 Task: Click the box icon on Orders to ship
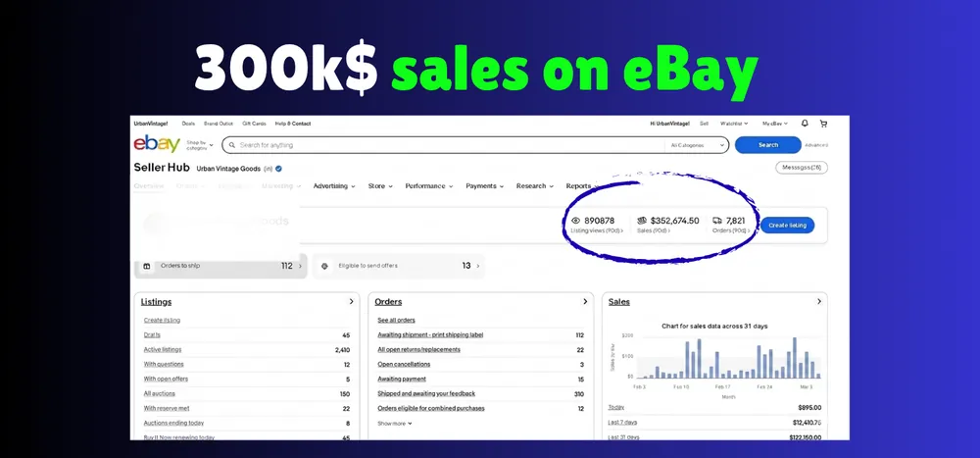pos(147,266)
